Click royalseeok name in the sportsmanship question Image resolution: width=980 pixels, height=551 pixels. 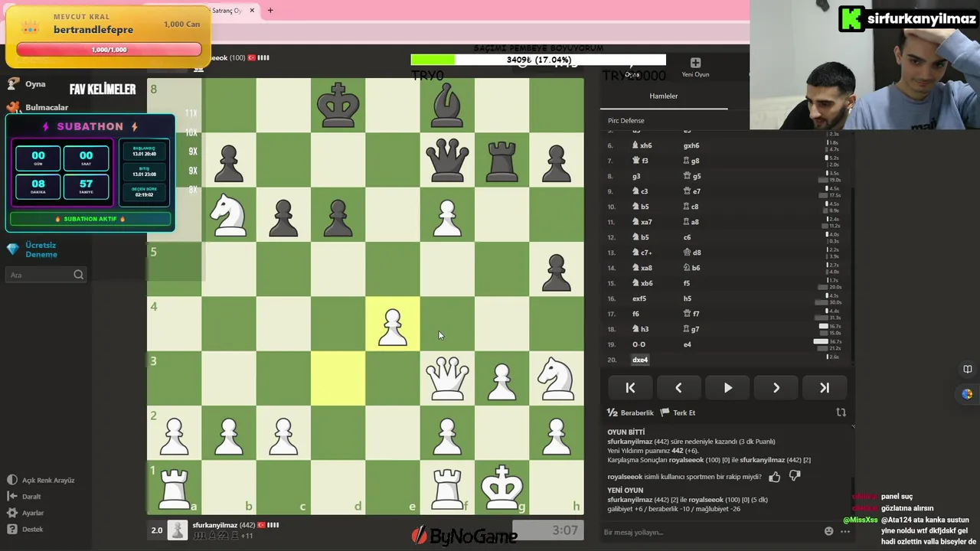click(626, 477)
